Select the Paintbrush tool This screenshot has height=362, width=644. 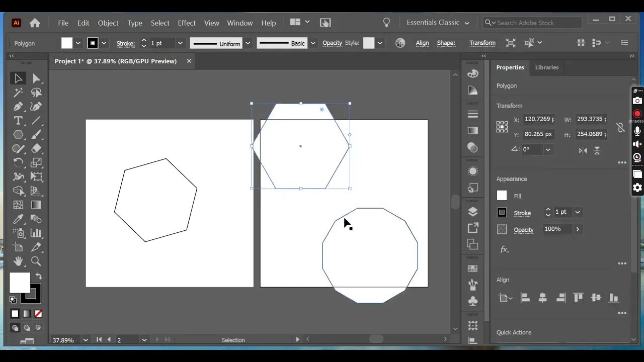36,135
